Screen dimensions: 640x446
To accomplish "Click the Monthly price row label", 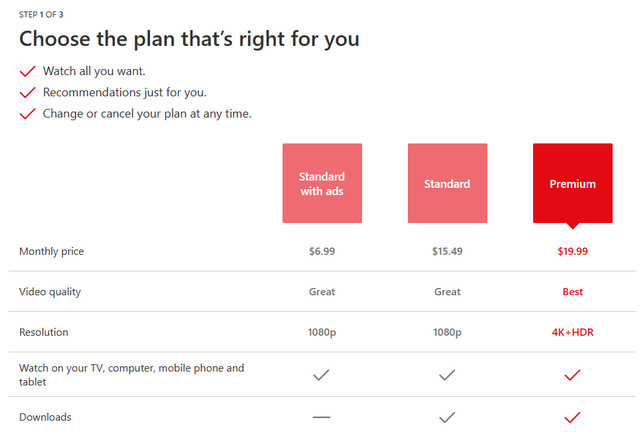I will [x=52, y=251].
